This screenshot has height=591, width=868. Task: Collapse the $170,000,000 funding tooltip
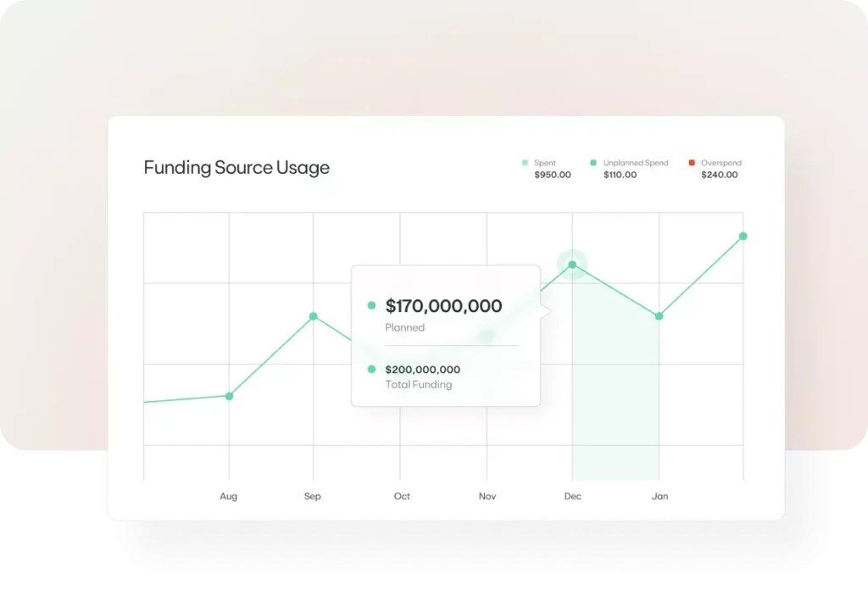(444, 306)
